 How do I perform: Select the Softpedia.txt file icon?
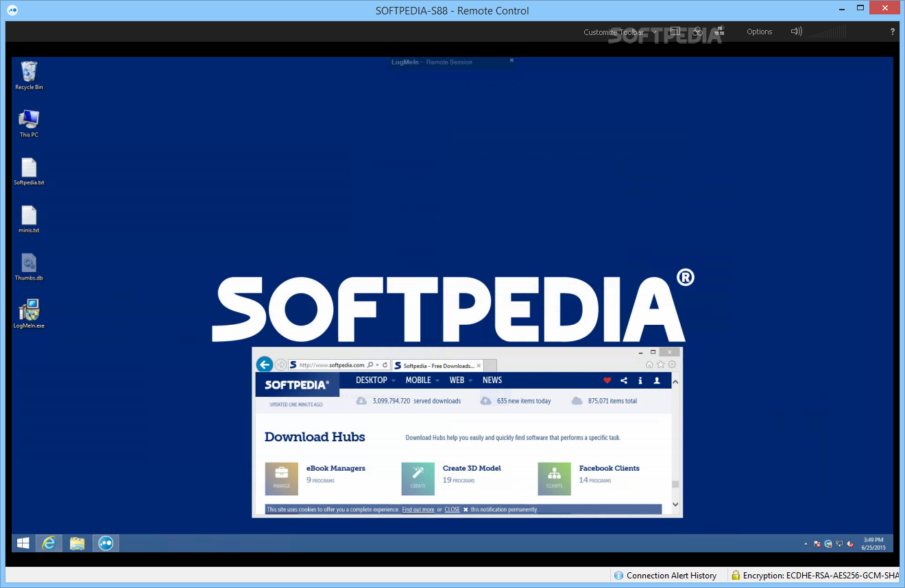[x=29, y=171]
